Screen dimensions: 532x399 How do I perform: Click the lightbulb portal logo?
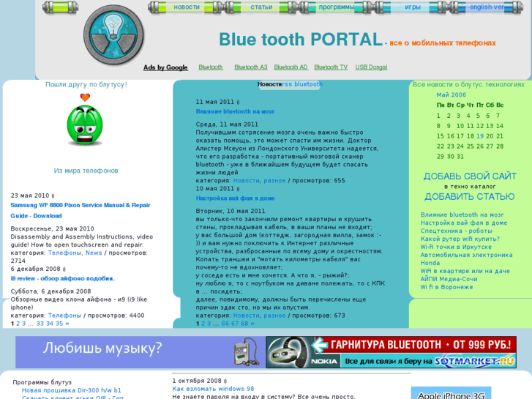pyautogui.click(x=113, y=34)
